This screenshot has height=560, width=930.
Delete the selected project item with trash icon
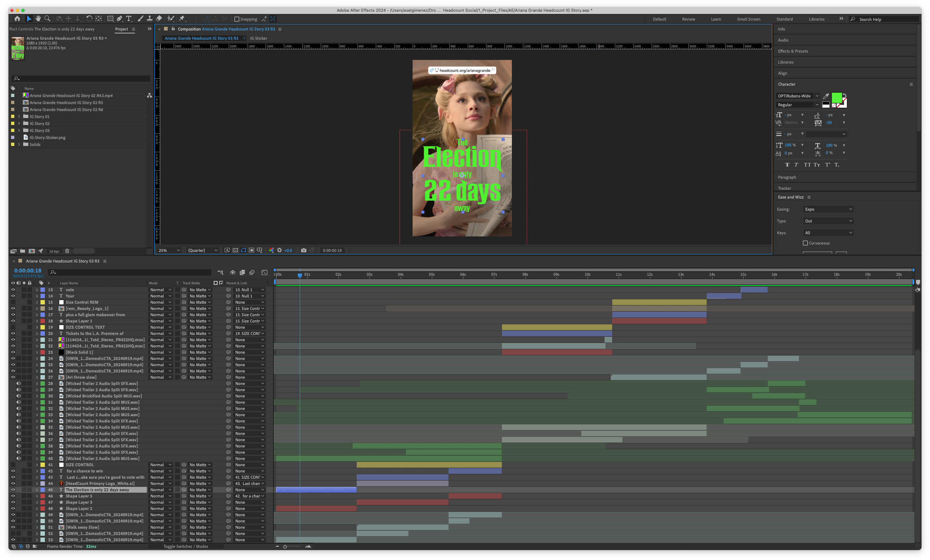point(67,251)
